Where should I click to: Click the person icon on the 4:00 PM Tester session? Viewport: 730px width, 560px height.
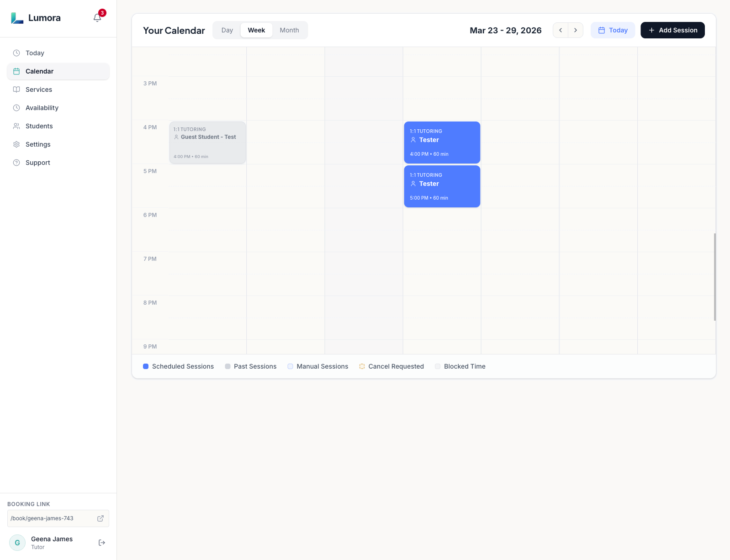(x=413, y=140)
